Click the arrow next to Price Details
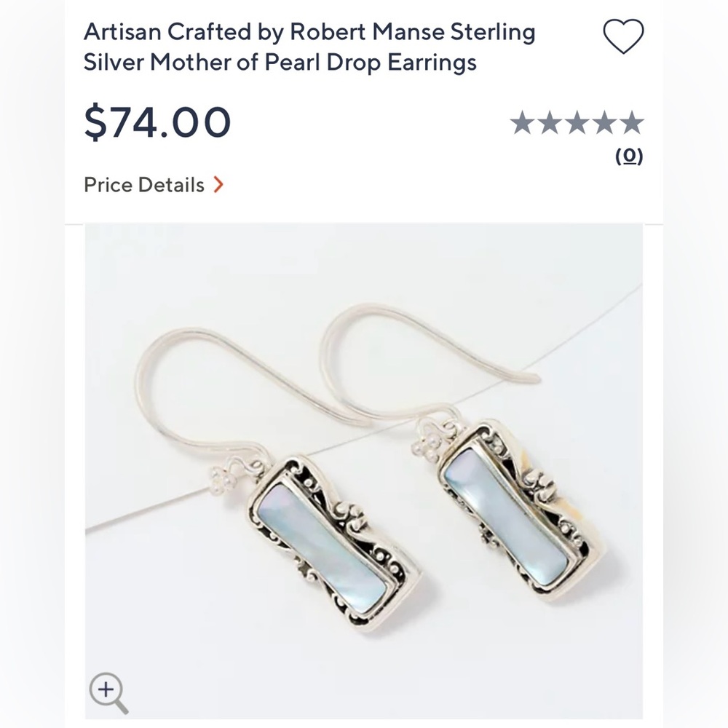This screenshot has width=728, height=728. coord(218,185)
